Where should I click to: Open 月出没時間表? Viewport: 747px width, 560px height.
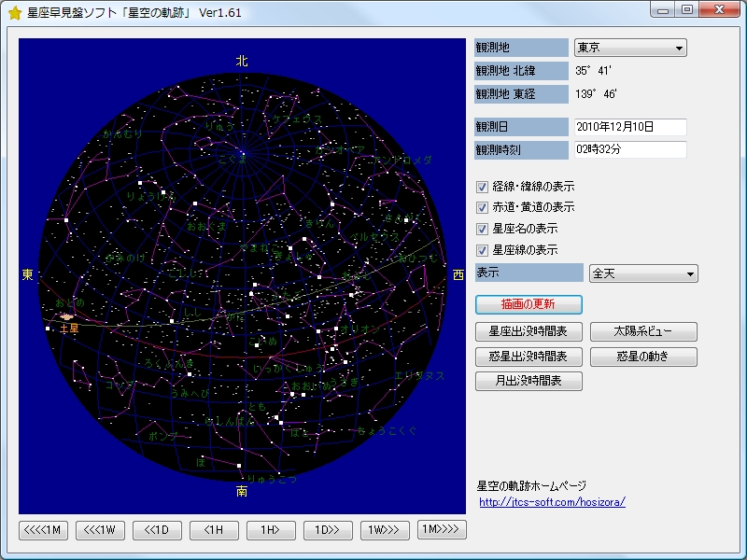coord(529,382)
